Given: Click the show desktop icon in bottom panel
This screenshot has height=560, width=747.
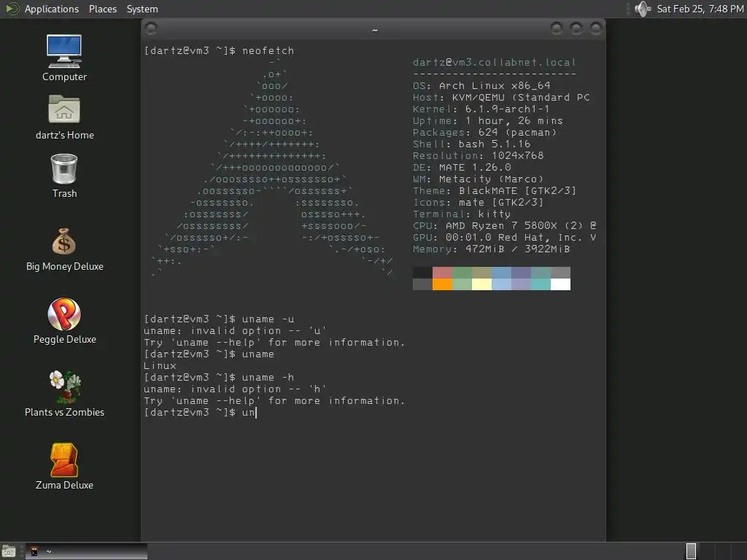Looking at the screenshot, I should [x=9, y=551].
